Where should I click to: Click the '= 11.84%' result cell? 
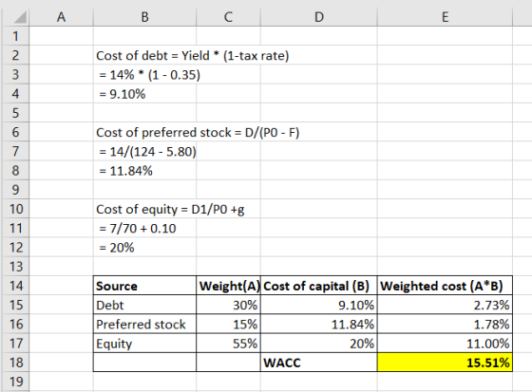pyautogui.click(x=144, y=171)
